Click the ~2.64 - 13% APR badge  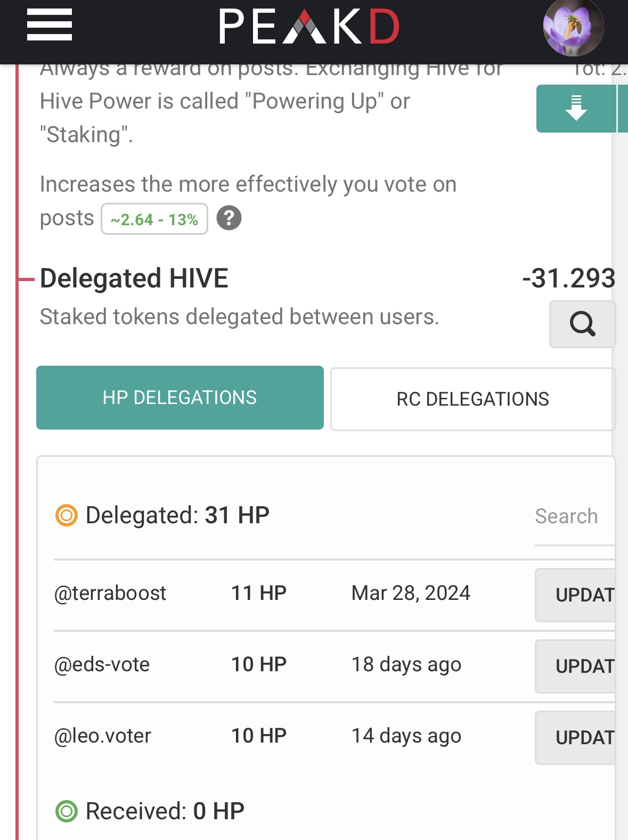pos(154,219)
